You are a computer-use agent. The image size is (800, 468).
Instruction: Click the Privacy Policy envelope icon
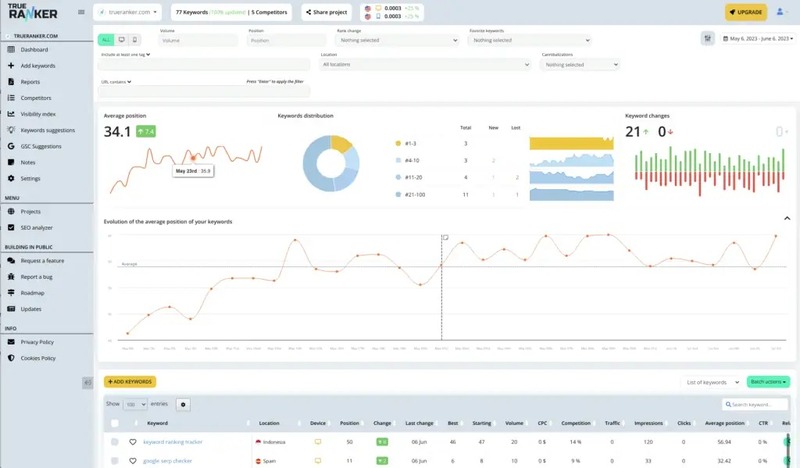click(11, 342)
